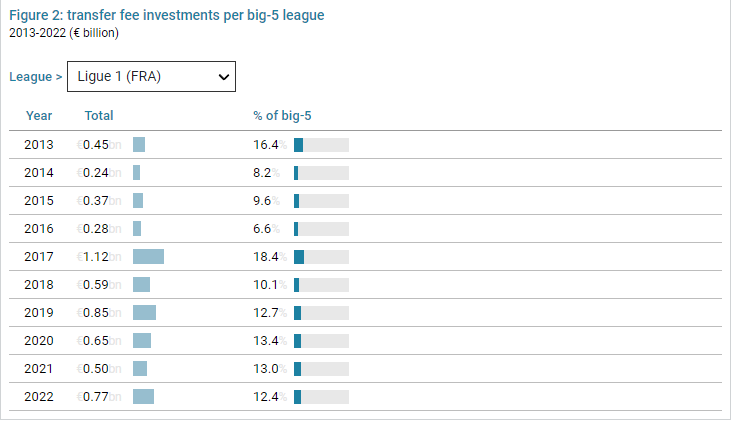Image resolution: width=731 pixels, height=421 pixels.
Task: Click the 2022 total bar
Action: click(x=143, y=397)
